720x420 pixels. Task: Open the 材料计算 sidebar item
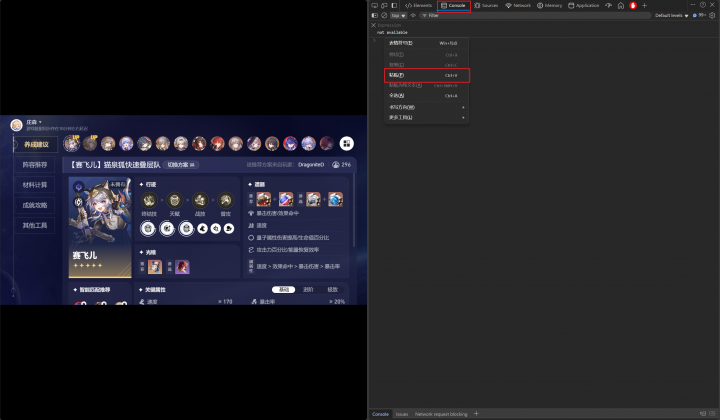(x=35, y=185)
